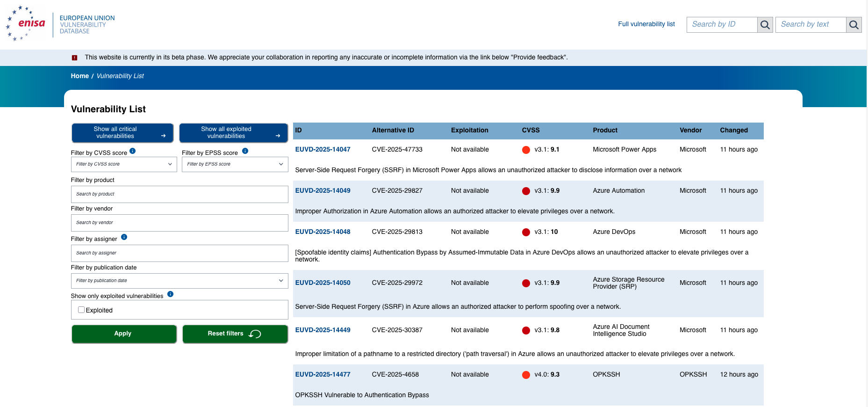Click the Azure DevOps product cell
Viewport: 868px width, 407px height.
[614, 232]
